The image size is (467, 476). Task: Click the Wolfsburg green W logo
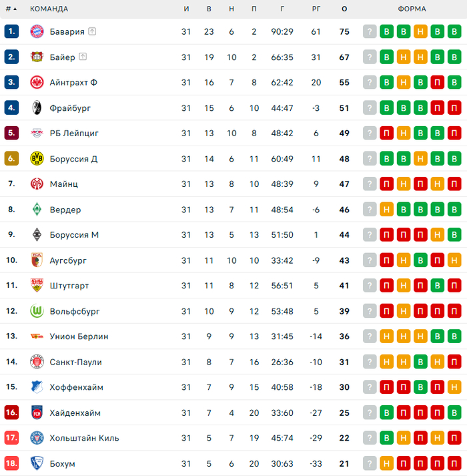pos(37,310)
